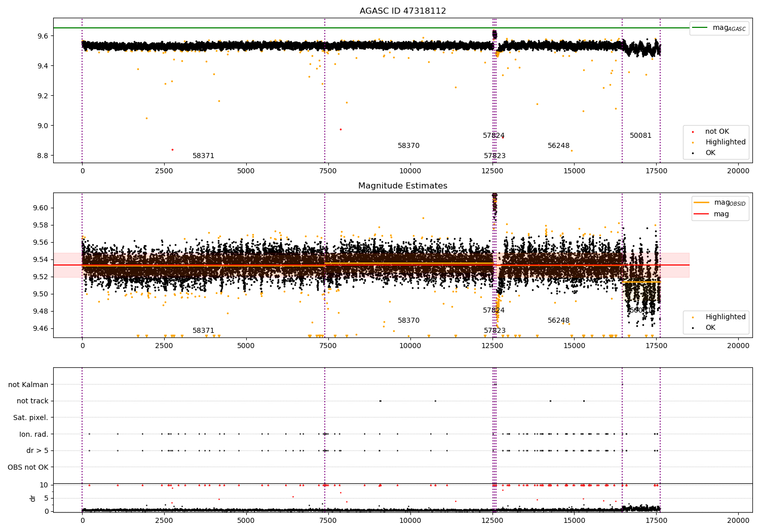Screen dimensions: 760x532
Task: Click obsid label 56248 in the top plot
Action: coord(559,146)
